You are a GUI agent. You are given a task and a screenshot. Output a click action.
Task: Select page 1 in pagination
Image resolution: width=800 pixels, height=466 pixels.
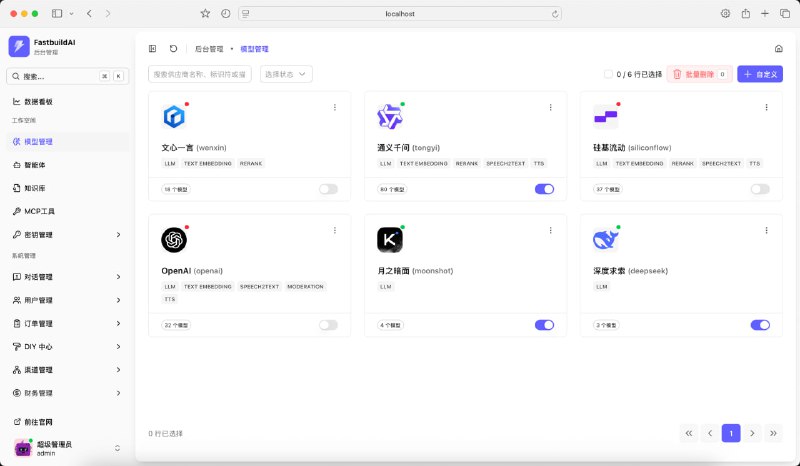tap(731, 433)
